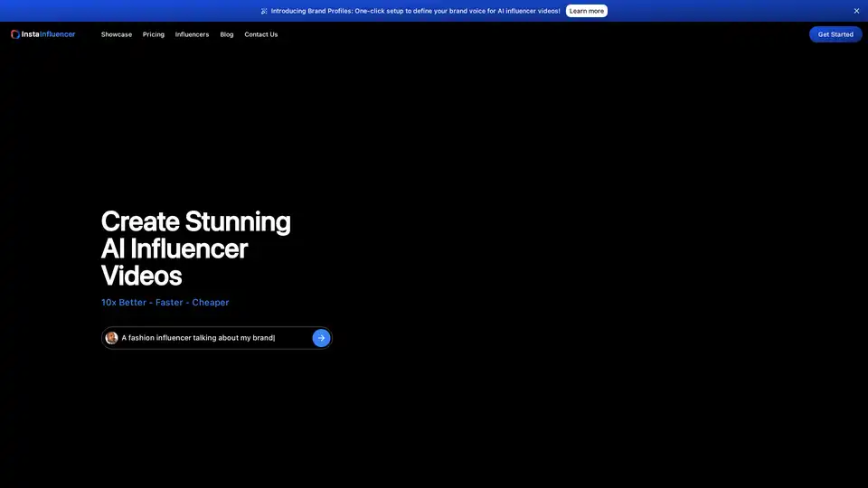
Task: Click the word 'Videos' in the headline
Action: pyautogui.click(x=141, y=276)
